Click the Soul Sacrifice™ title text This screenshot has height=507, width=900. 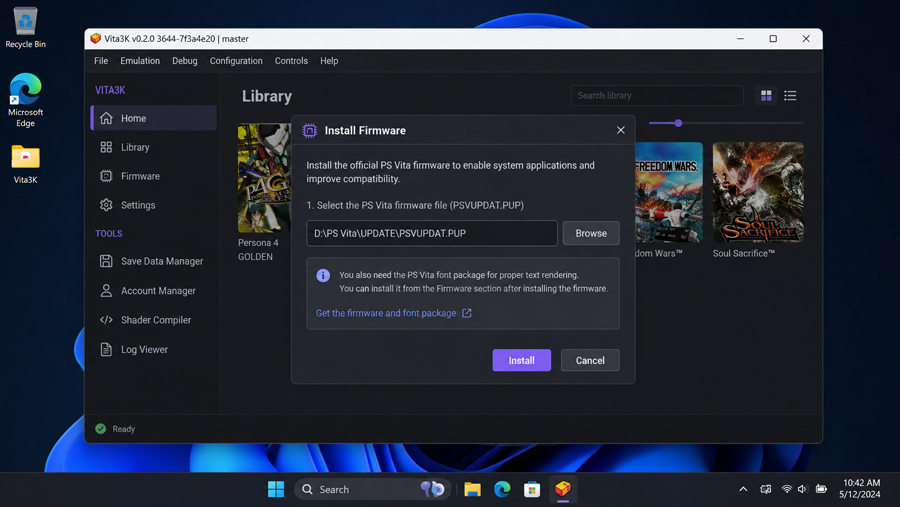743,253
